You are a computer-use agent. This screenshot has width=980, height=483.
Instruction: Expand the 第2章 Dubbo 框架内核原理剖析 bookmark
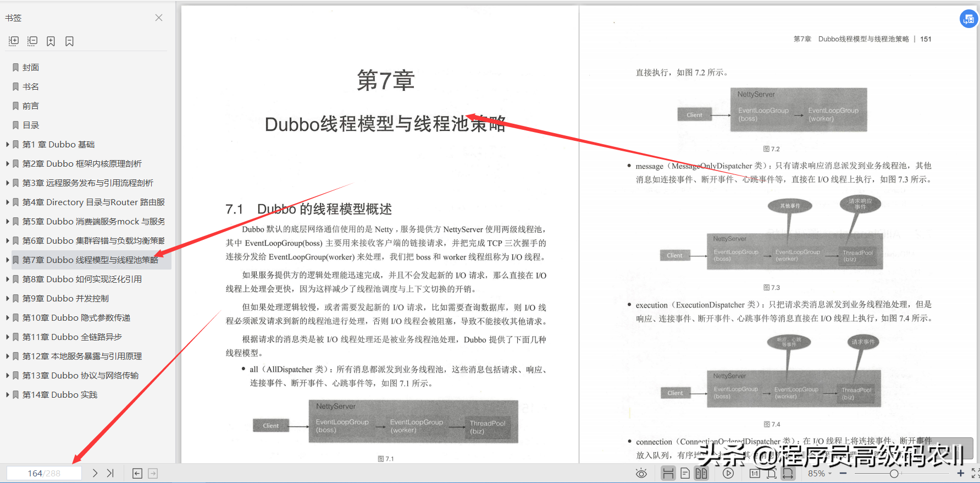click(8, 163)
